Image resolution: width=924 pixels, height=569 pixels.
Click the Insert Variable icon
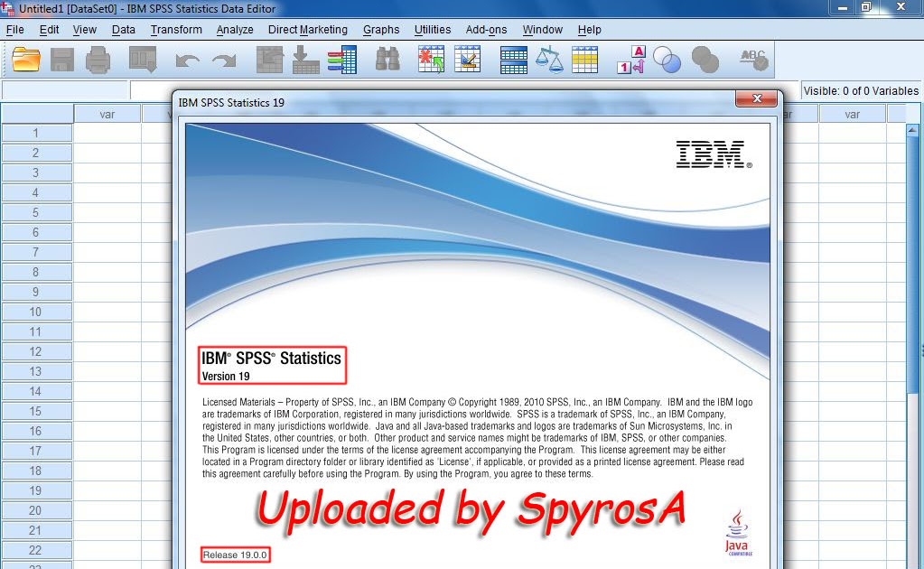tap(468, 59)
